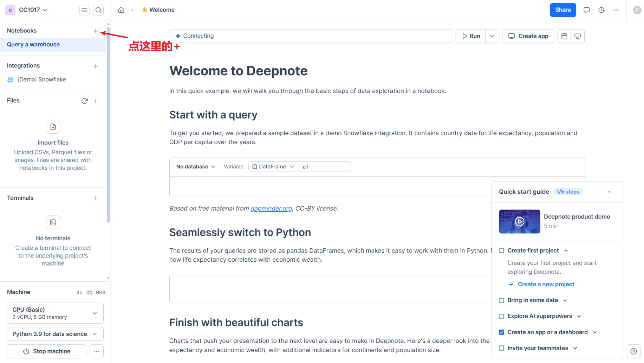The image size is (644, 363).
Task: Click the Stop machine button
Action: click(47, 351)
